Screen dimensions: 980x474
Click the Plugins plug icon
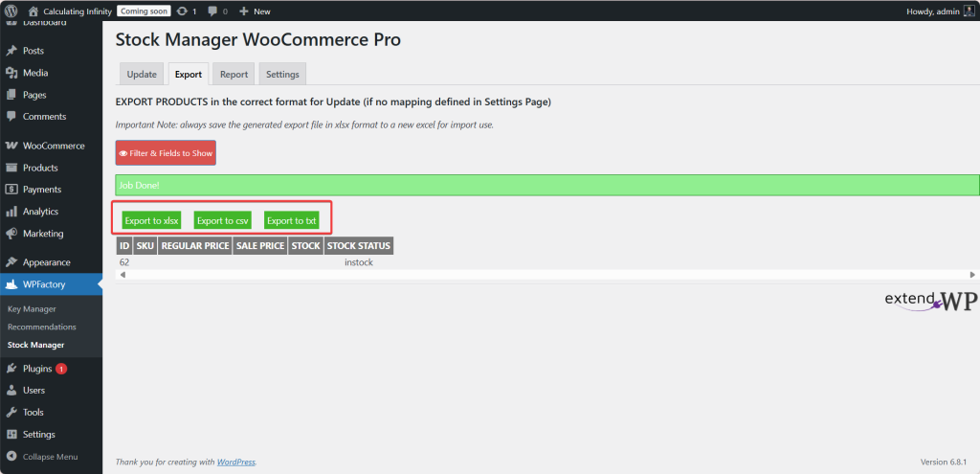coord(11,369)
